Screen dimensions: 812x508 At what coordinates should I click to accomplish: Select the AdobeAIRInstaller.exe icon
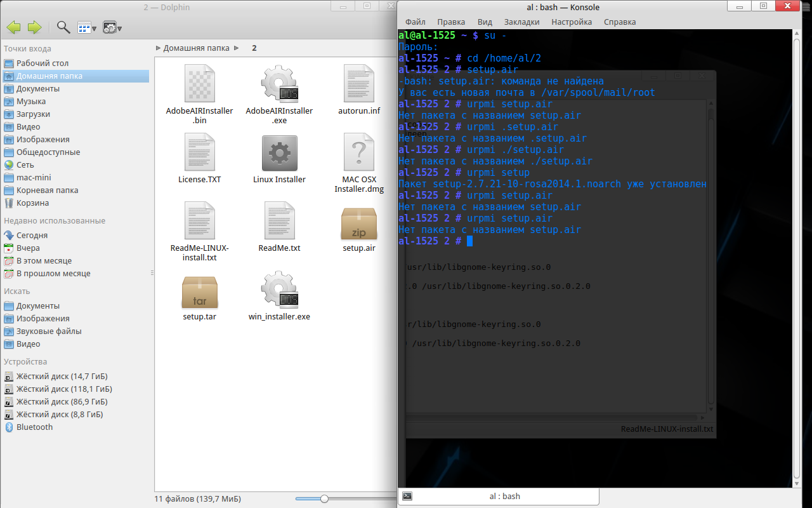point(279,84)
